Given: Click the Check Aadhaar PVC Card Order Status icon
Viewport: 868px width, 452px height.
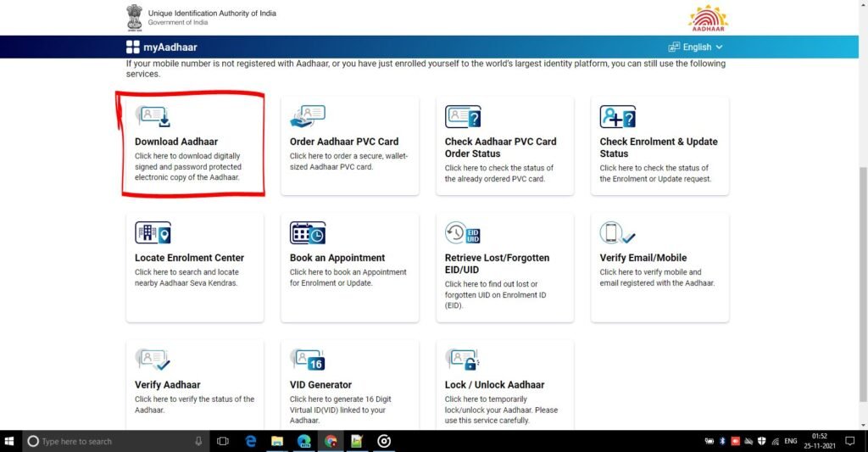Looking at the screenshot, I should coord(463,116).
